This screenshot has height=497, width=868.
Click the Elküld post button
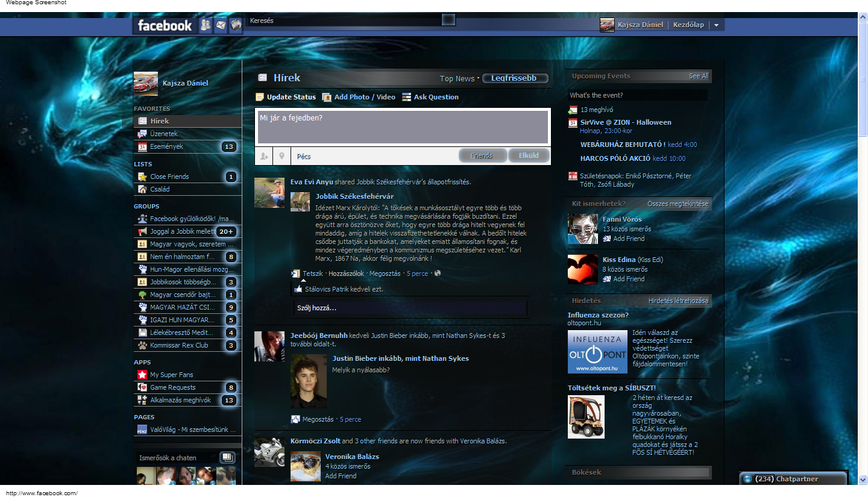coord(529,155)
